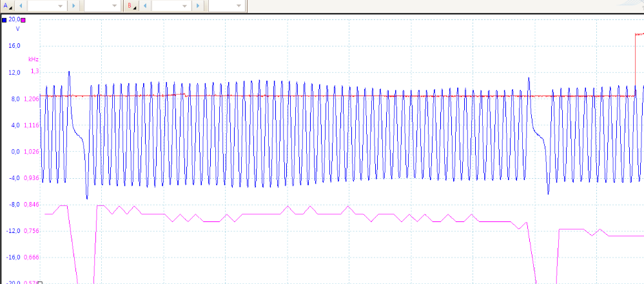Click the 20,0 volt axis top label
Image resolution: width=644 pixels, height=284 pixels.
[14, 21]
